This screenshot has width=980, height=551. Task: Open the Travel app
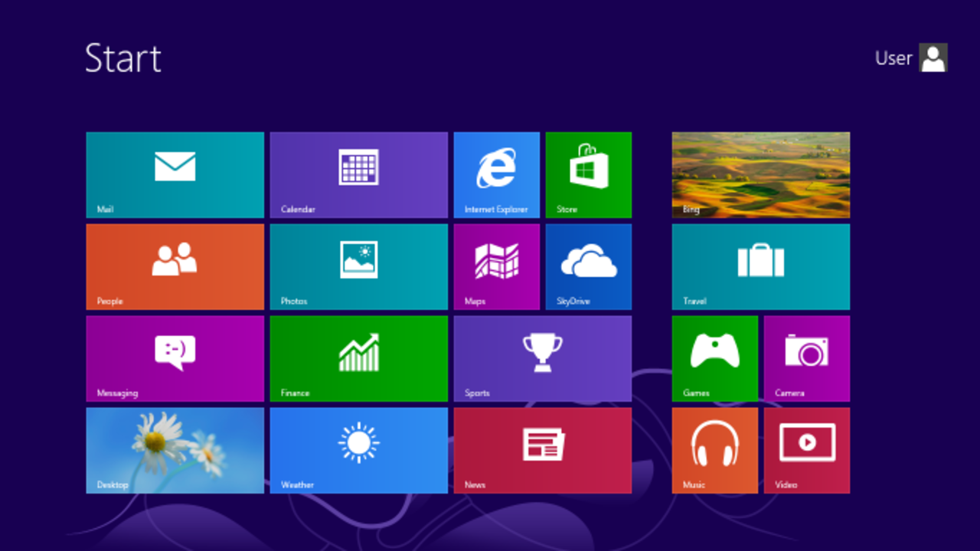tap(760, 266)
